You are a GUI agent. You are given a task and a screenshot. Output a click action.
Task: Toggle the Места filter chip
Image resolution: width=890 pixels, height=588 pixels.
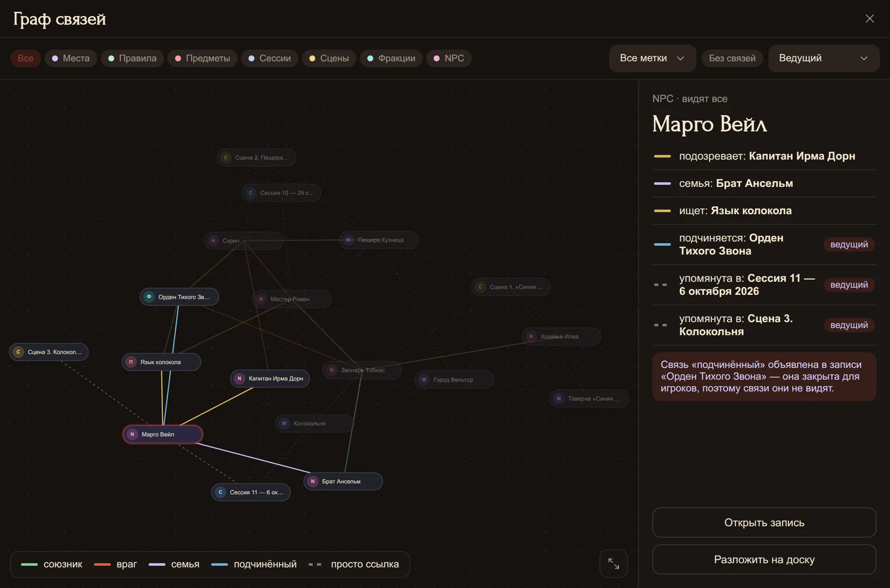71,58
